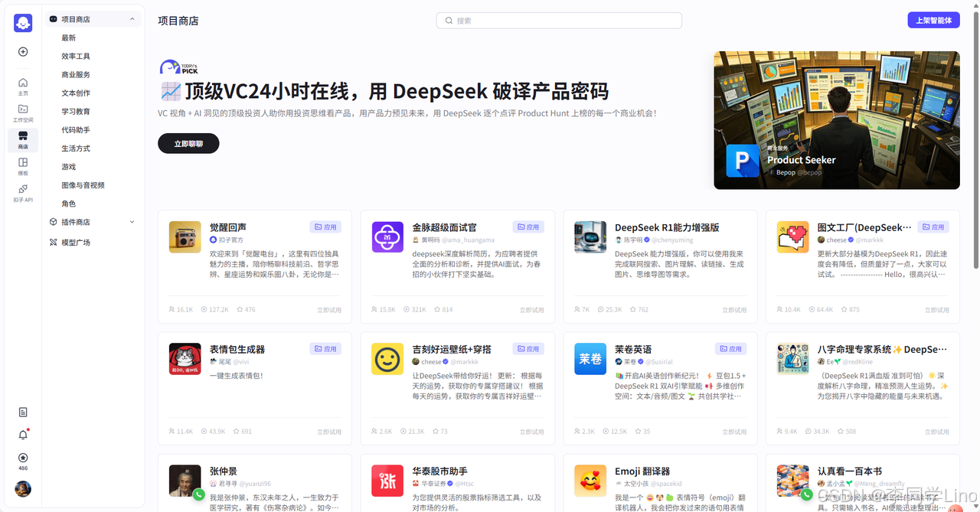Click 应用 tag on 觉醒回声 card
The width and height of the screenshot is (980, 512).
[325, 227]
